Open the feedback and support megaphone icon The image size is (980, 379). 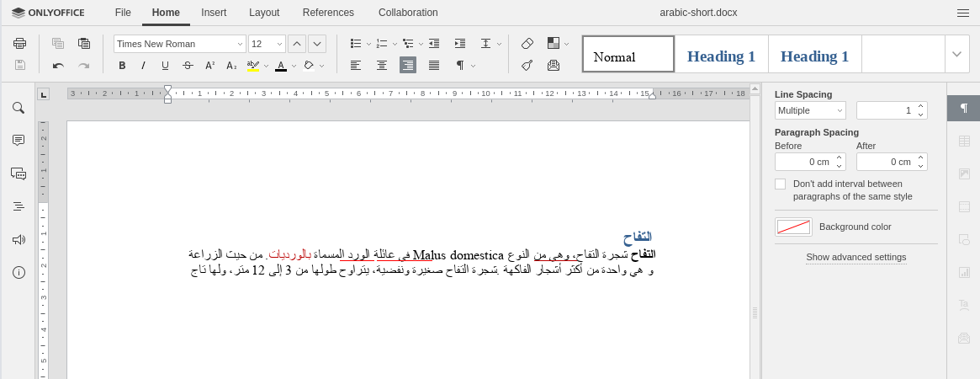19,239
